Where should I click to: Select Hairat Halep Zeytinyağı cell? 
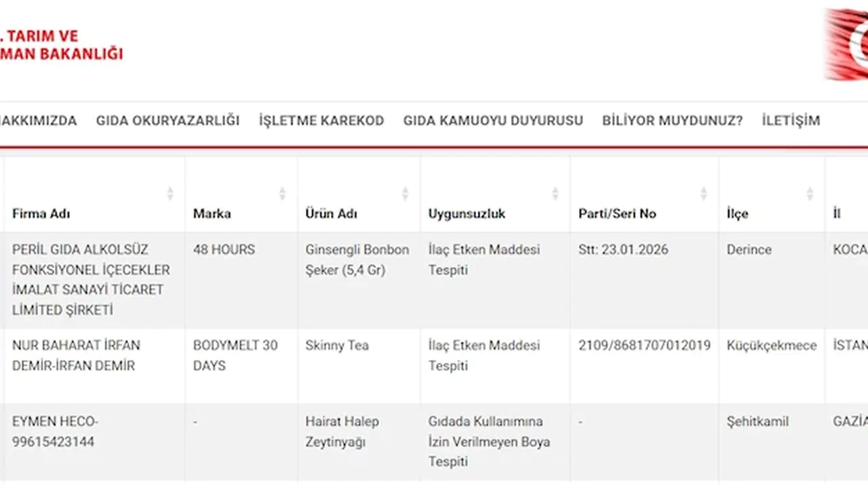(x=342, y=431)
